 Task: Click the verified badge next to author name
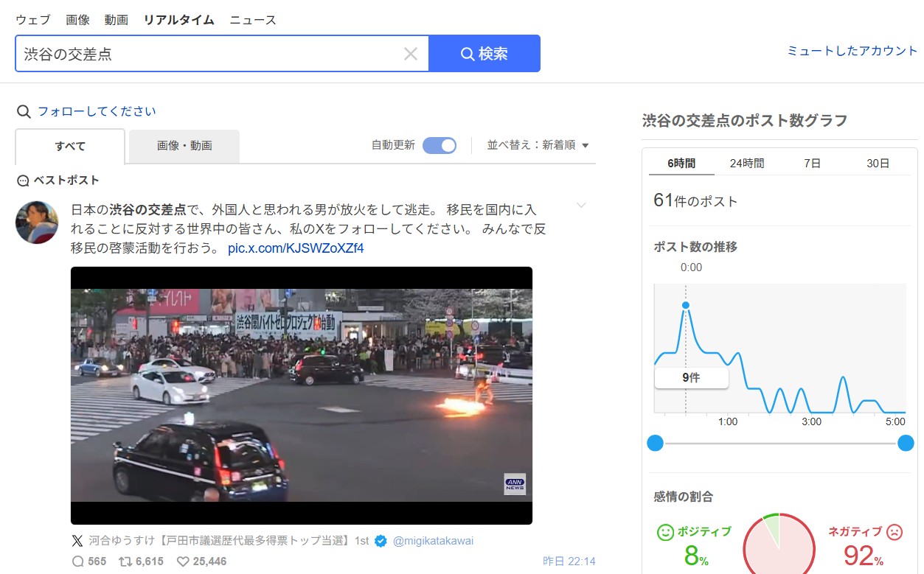click(x=381, y=541)
